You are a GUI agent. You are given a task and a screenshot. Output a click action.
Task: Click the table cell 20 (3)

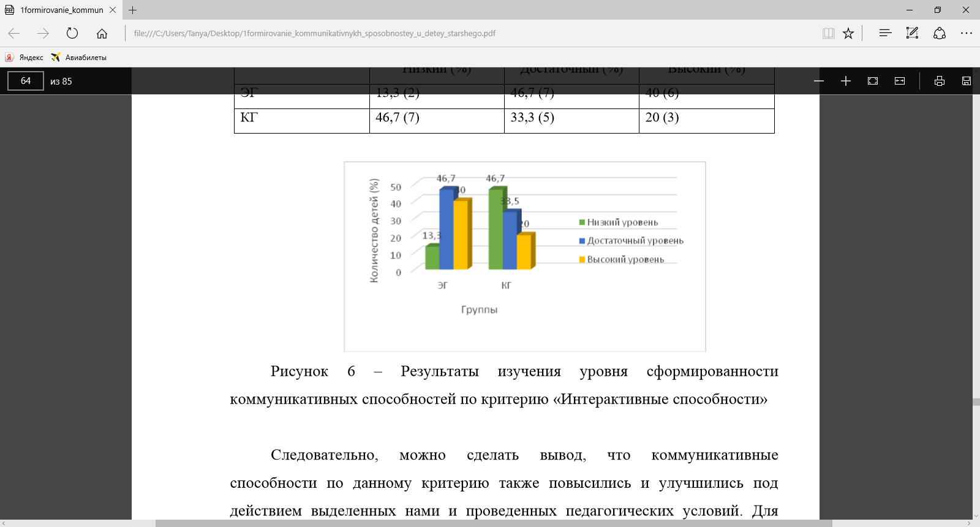[707, 121]
